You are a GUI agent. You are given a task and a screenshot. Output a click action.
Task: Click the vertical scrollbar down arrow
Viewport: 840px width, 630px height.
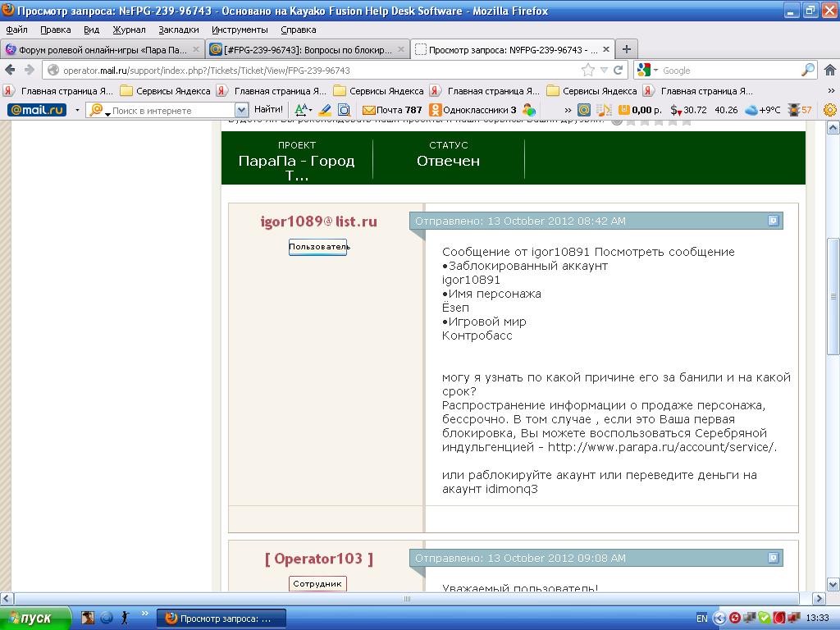tap(833, 584)
